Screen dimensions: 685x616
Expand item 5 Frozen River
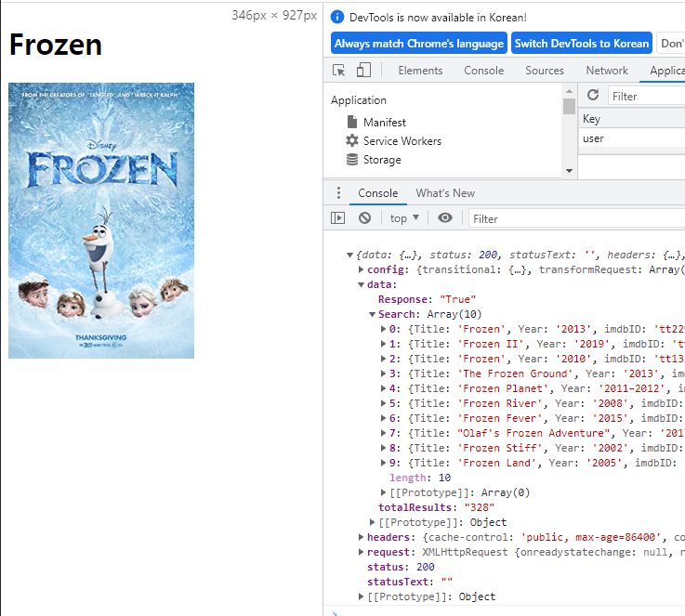(383, 403)
